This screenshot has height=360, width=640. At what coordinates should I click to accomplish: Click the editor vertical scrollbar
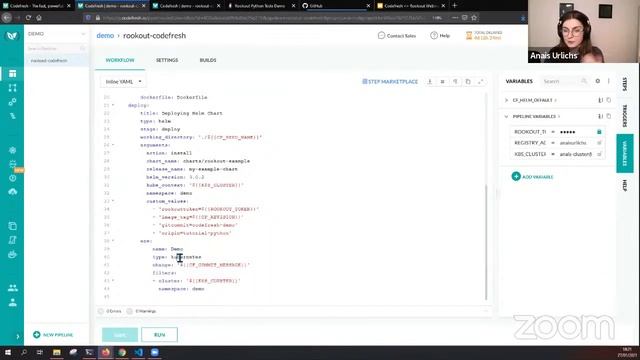pyautogui.click(x=486, y=242)
